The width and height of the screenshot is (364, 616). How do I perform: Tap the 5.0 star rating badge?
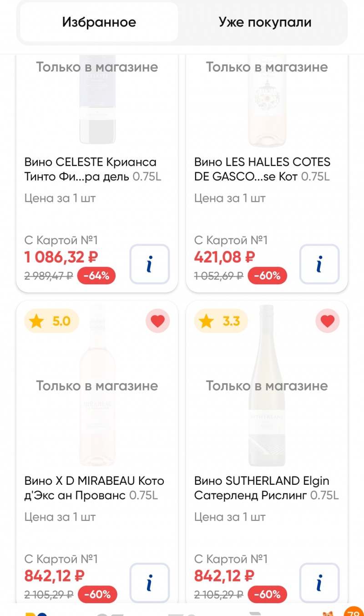tap(51, 321)
